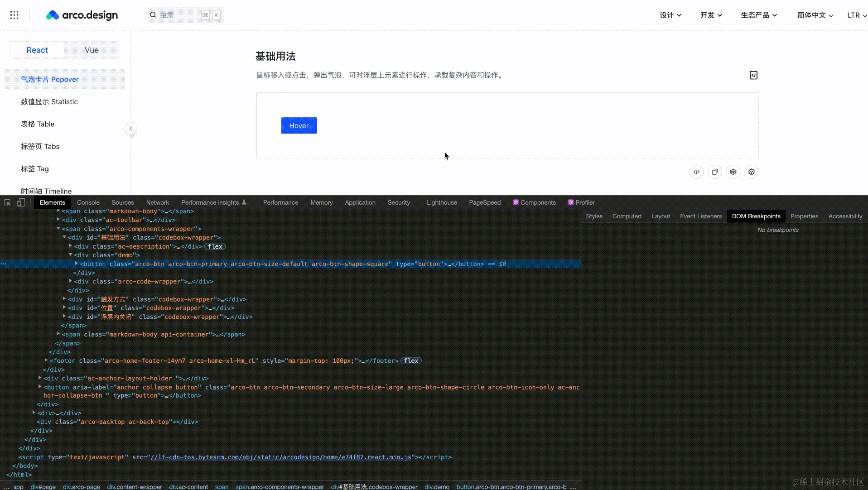Open demo in CodePen icon
This screenshot has height=490, width=868.
click(733, 172)
